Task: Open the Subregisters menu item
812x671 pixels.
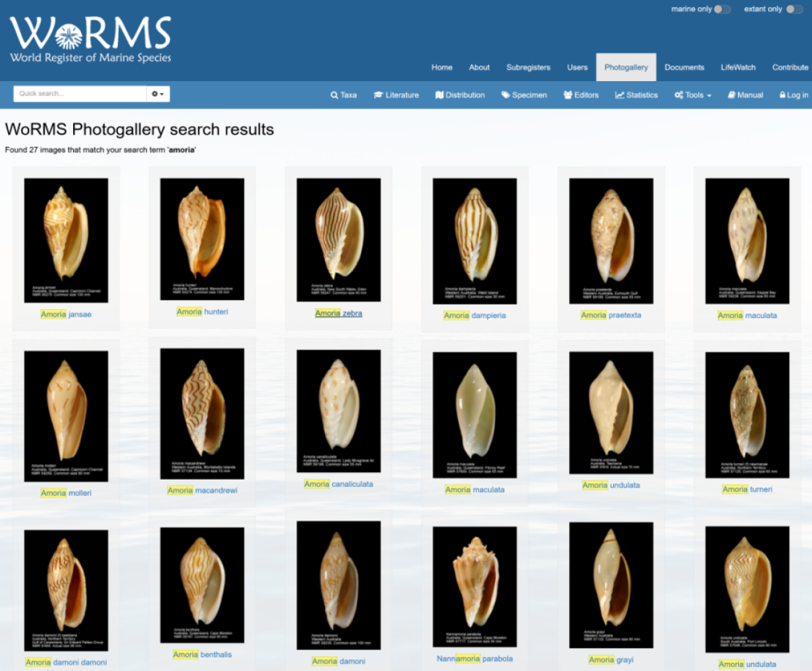Action: pos(528,67)
